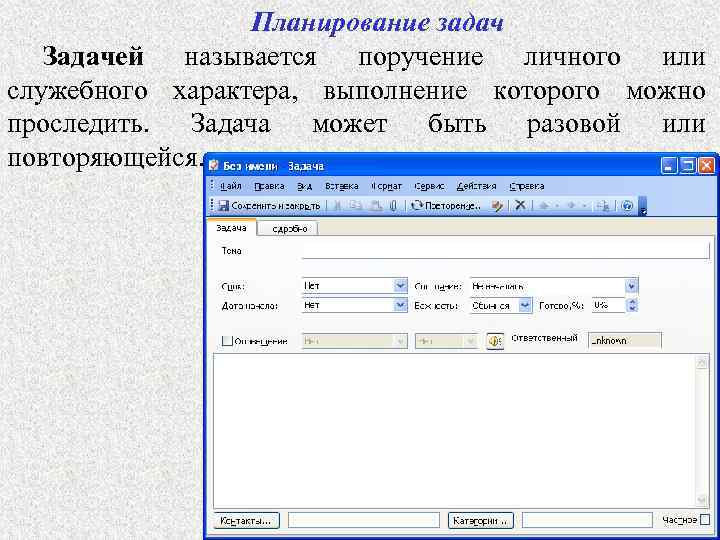The width and height of the screenshot is (720, 540).
Task: Open the Важность priority dropdown
Action: 525,305
